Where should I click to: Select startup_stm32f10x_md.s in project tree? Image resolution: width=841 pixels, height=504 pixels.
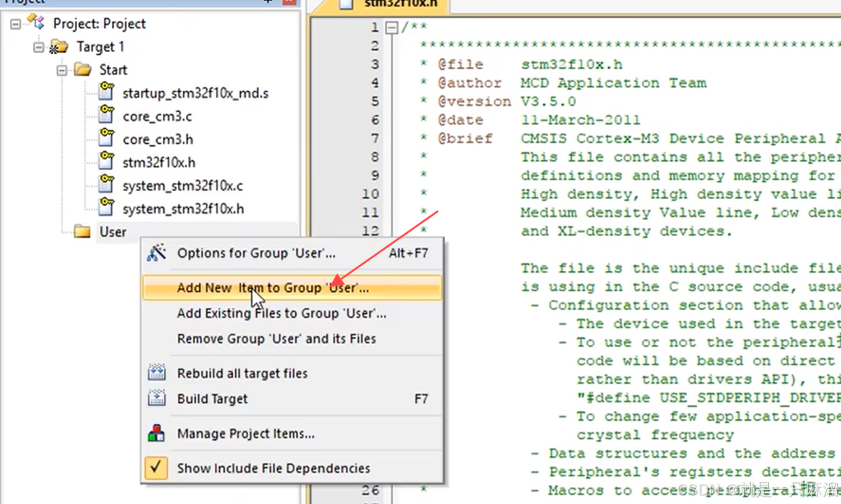point(195,93)
